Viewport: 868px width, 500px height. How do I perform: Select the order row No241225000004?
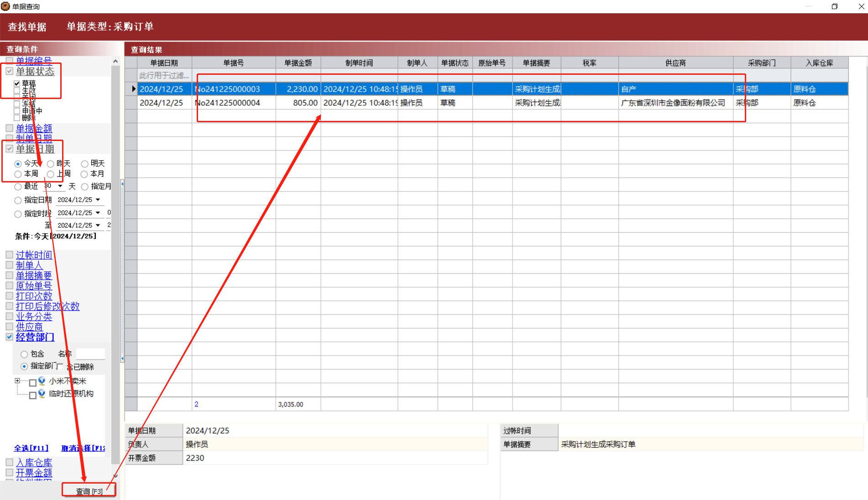click(493, 103)
